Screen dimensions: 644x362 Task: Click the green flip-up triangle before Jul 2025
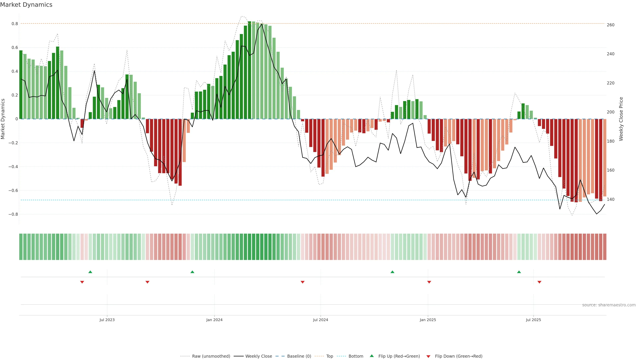point(519,272)
